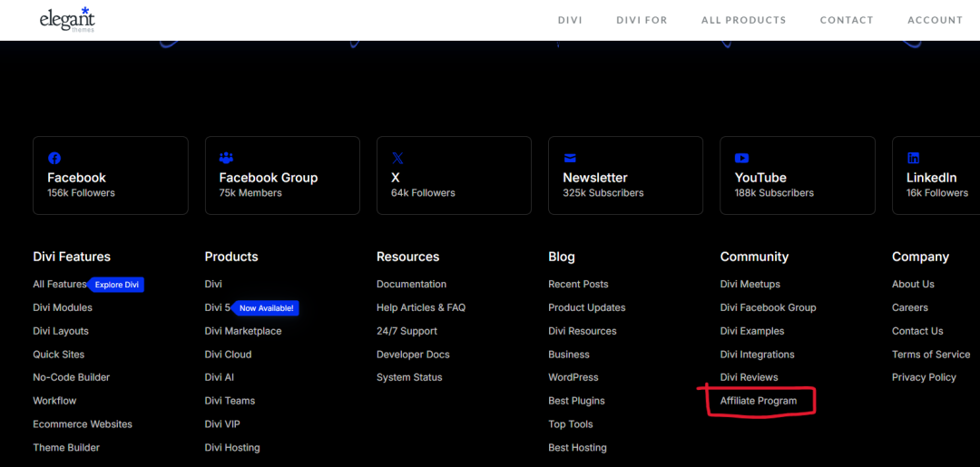Open the Product Updates link
Screen dimensions: 980x467
click(x=587, y=307)
